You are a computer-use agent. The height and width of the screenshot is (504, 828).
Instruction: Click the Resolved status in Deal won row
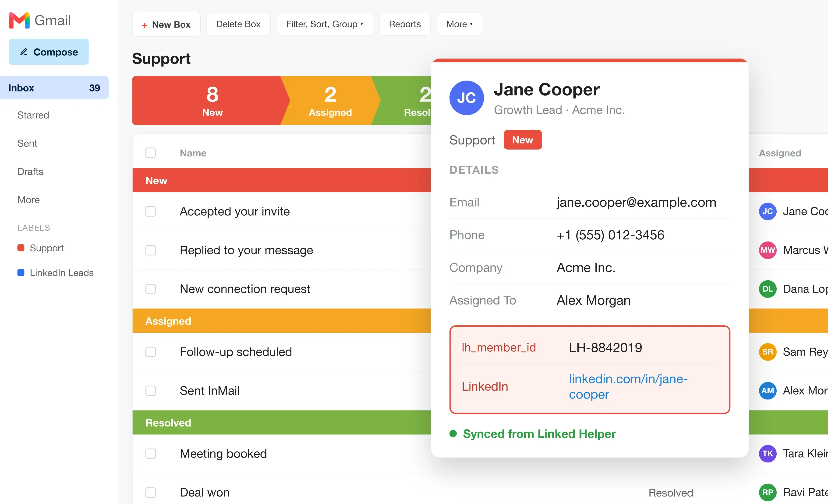point(671,493)
